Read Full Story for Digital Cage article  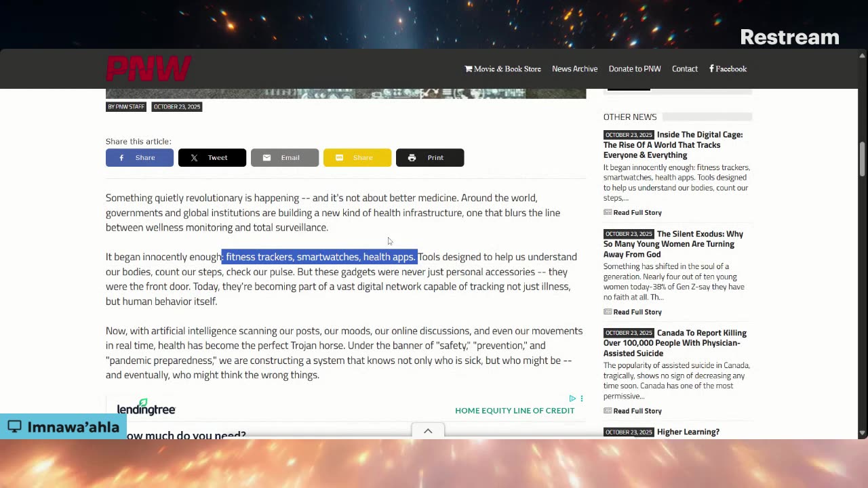[x=637, y=212]
